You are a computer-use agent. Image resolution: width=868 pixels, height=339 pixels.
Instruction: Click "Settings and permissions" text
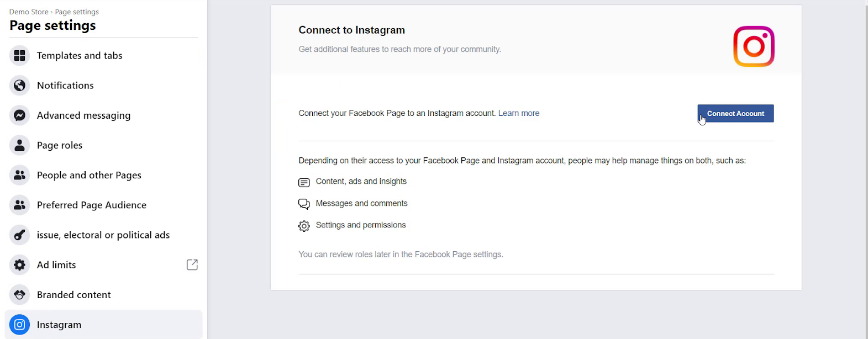tap(361, 225)
